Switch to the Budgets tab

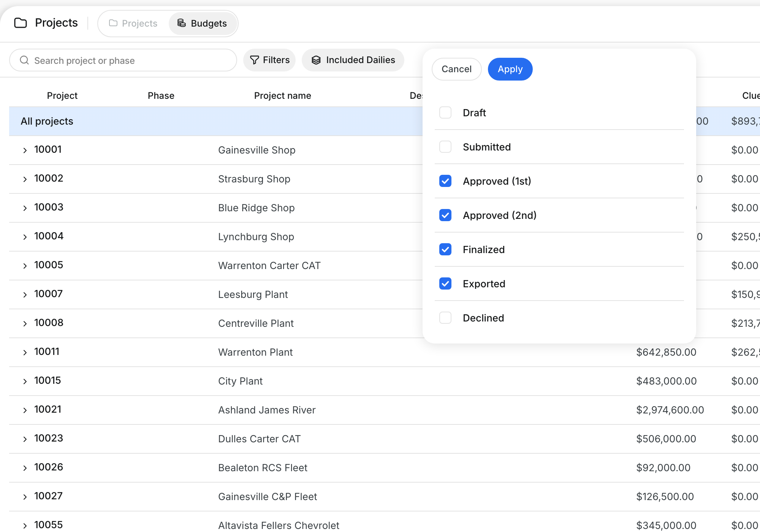point(202,23)
